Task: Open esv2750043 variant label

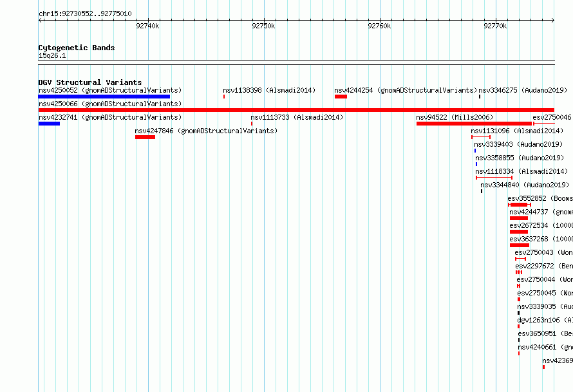Action: pos(544,252)
